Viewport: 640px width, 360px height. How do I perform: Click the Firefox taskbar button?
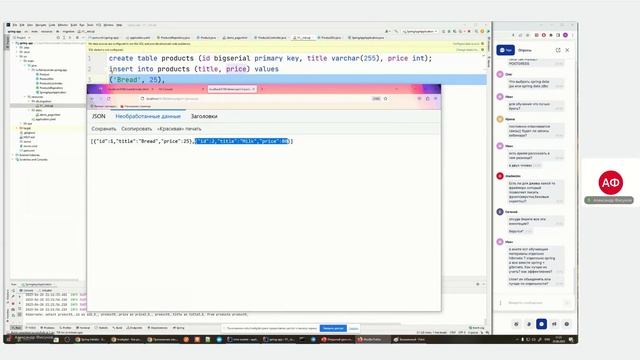(372, 339)
